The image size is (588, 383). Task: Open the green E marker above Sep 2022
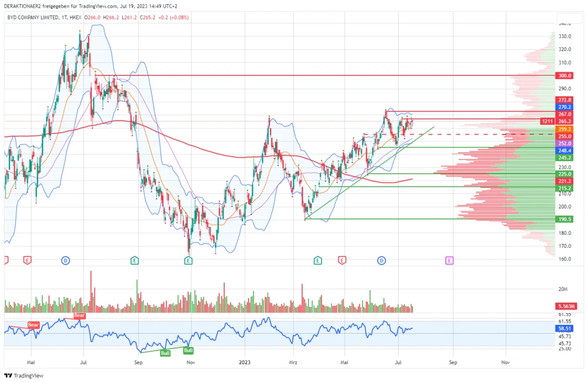click(135, 260)
